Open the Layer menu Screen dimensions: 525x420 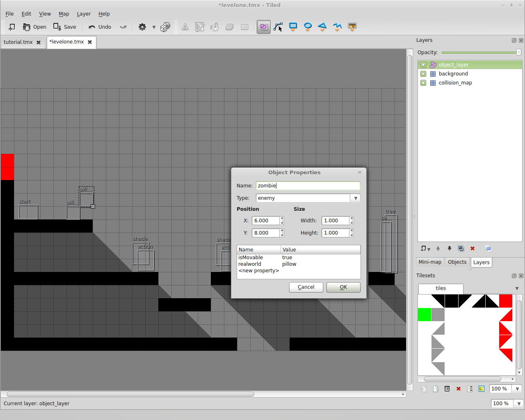click(84, 14)
